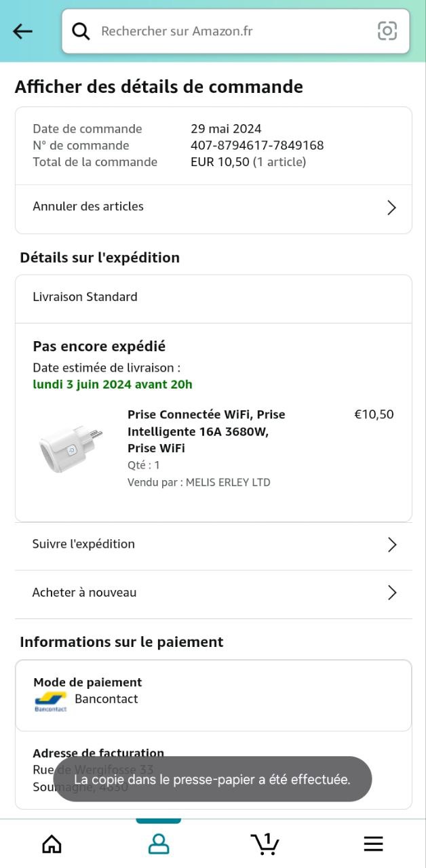Open the camera lens scan icon

tap(387, 31)
